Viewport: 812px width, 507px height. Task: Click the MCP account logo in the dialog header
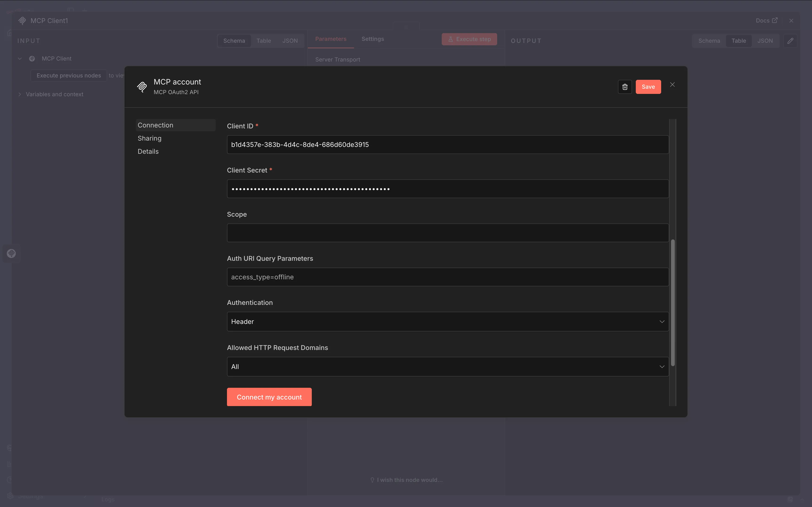pyautogui.click(x=142, y=87)
